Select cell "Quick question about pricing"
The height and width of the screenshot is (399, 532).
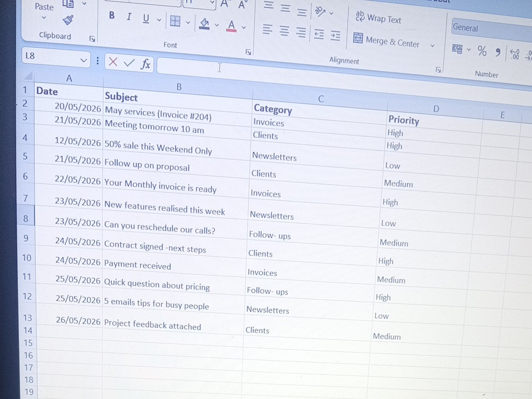[x=174, y=285]
